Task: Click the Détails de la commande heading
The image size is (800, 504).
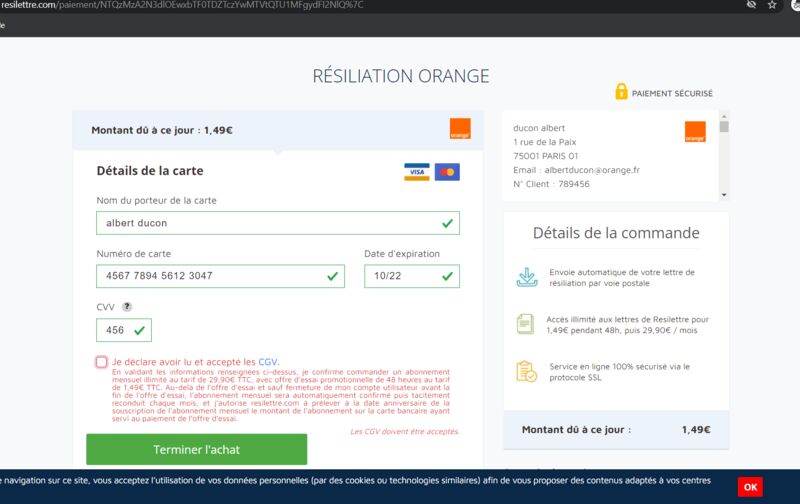Action: [616, 233]
